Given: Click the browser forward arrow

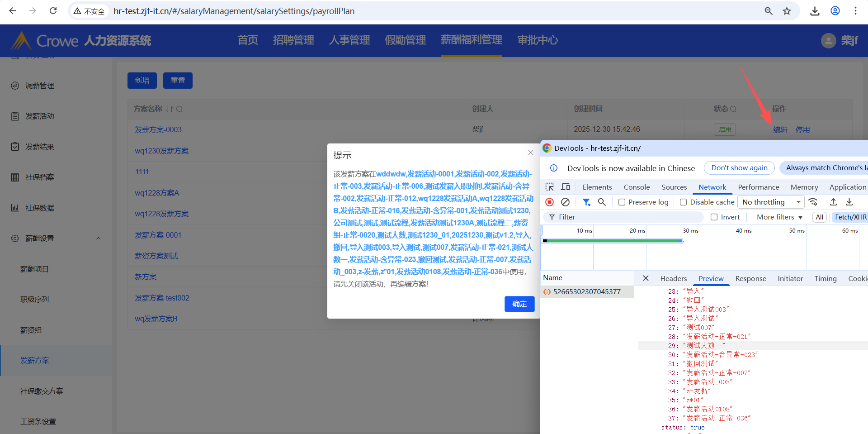Looking at the screenshot, I should click(x=33, y=11).
